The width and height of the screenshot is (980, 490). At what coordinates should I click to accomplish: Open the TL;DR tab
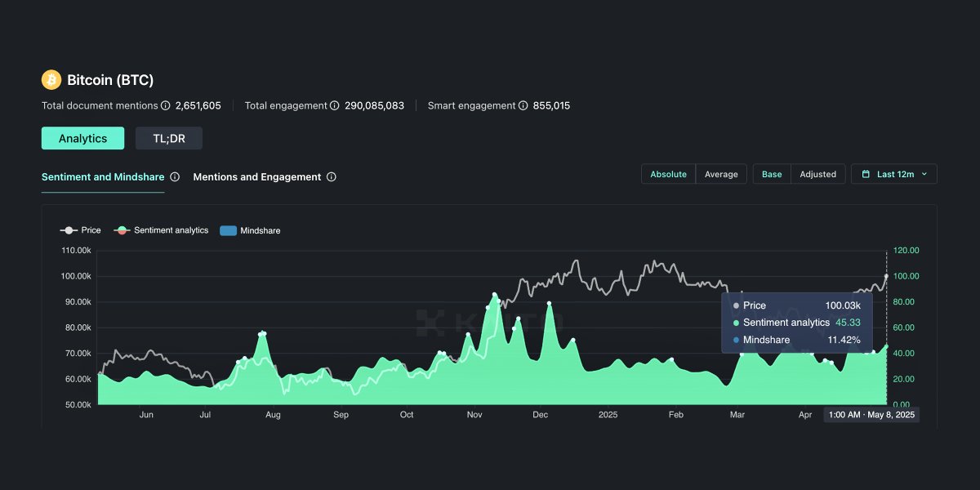click(x=169, y=138)
